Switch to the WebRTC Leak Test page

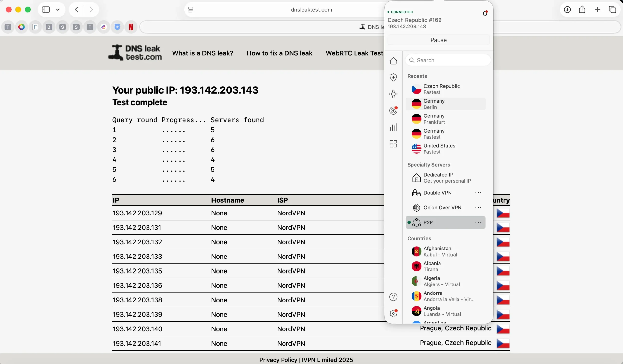[x=354, y=53]
